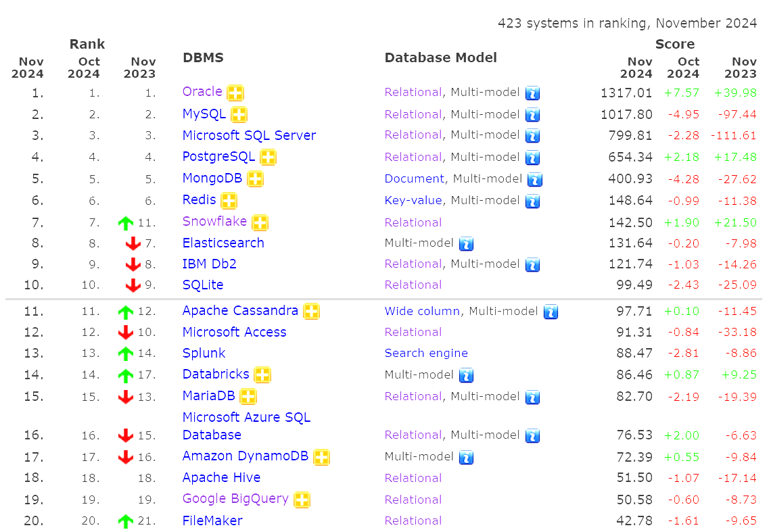Open the Apache Hive link

[x=221, y=478]
